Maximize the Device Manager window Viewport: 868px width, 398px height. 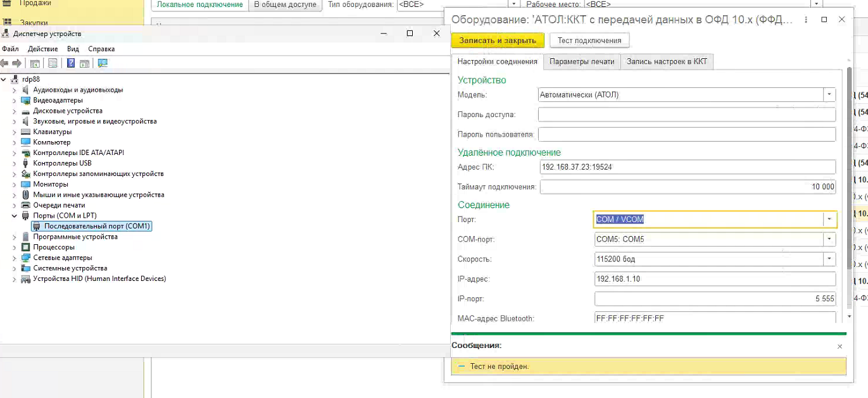[410, 34]
